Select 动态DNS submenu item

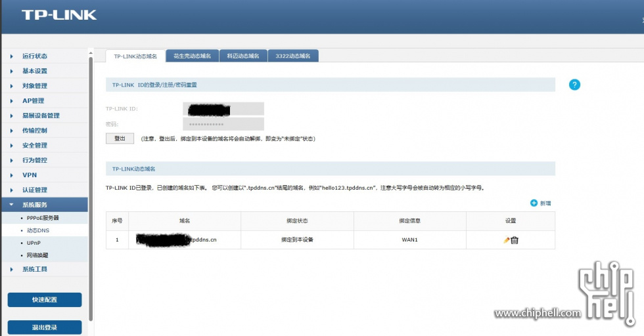tap(38, 230)
